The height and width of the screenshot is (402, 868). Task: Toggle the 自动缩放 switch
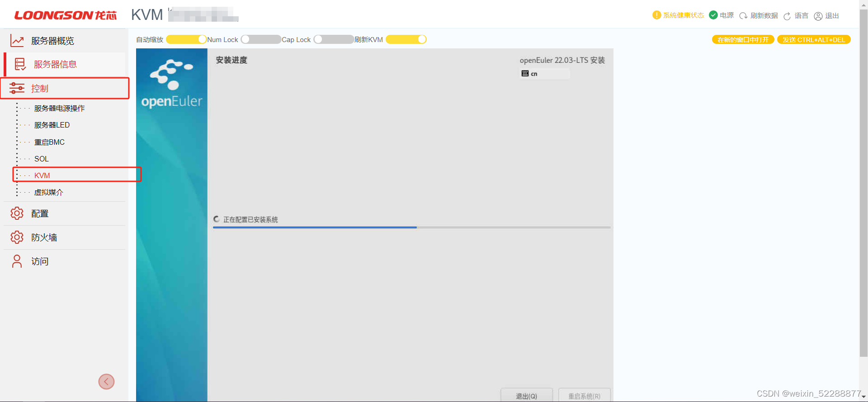coord(187,39)
